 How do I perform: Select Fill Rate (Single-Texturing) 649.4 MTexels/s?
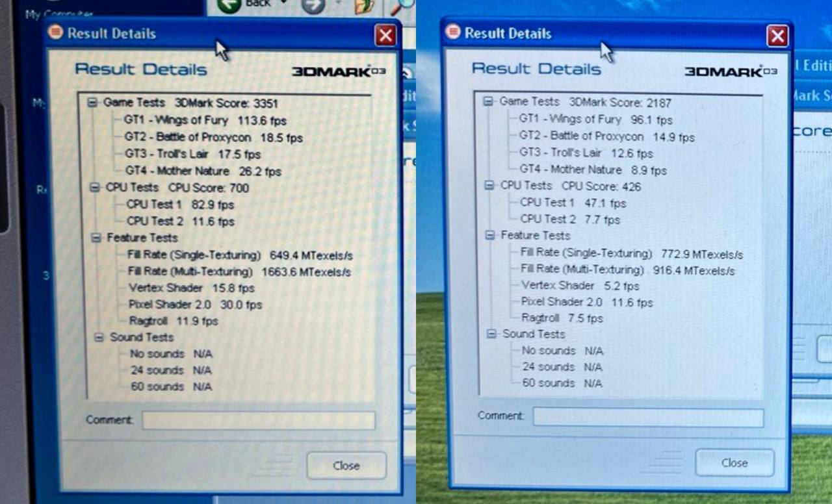coord(240,255)
